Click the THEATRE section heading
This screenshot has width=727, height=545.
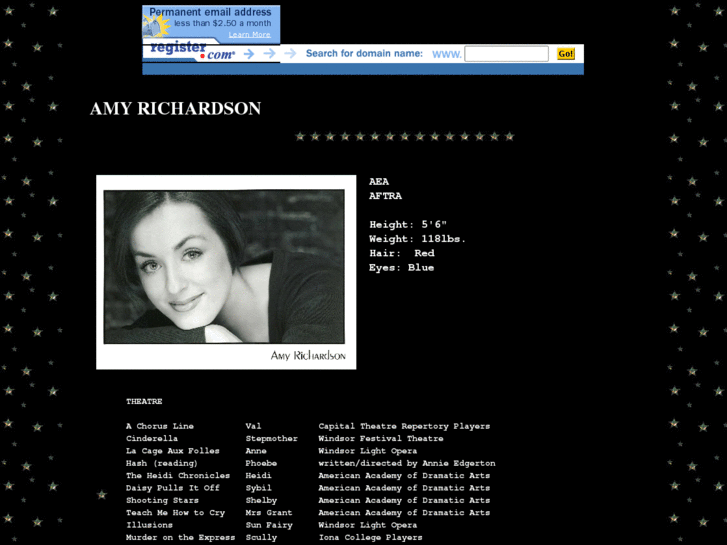(x=144, y=402)
